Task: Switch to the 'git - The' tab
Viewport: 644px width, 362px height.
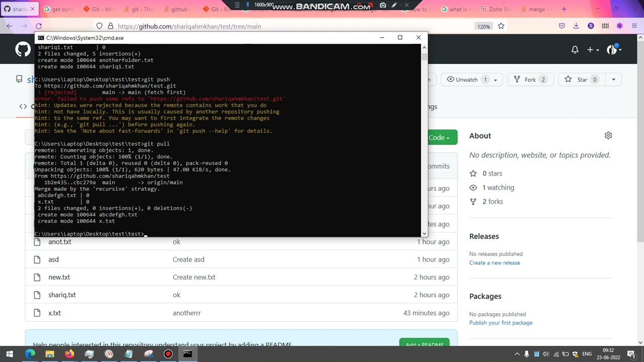Action: coord(138,9)
